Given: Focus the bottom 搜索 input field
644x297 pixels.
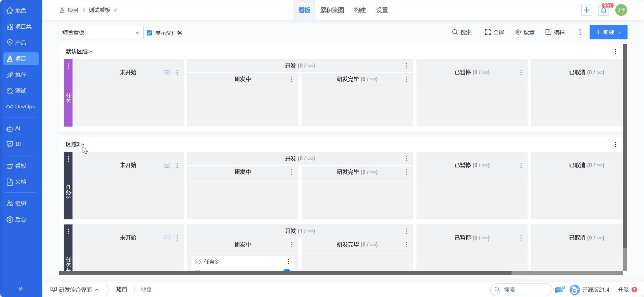Looking at the screenshot, I should (x=521, y=290).
